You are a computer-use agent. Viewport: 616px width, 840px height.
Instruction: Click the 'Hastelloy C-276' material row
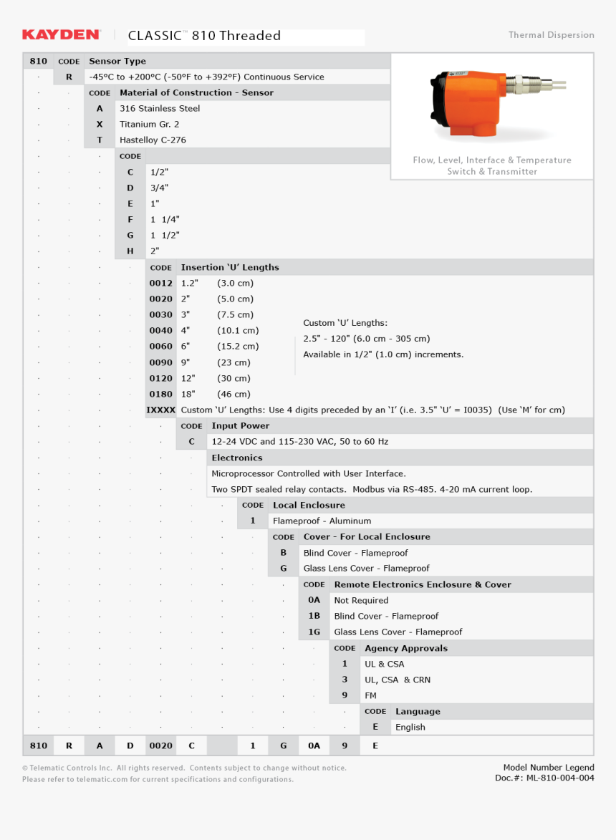[x=153, y=140]
